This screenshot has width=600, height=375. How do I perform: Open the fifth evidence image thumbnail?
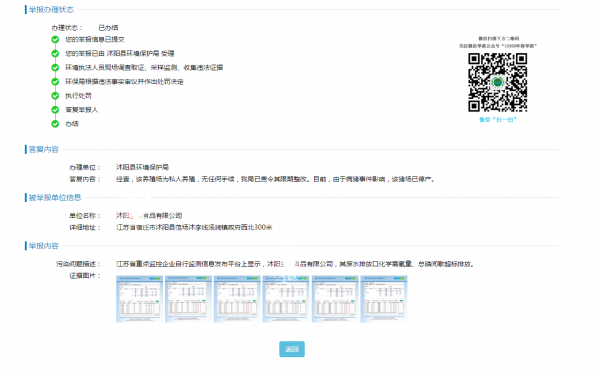335,299
